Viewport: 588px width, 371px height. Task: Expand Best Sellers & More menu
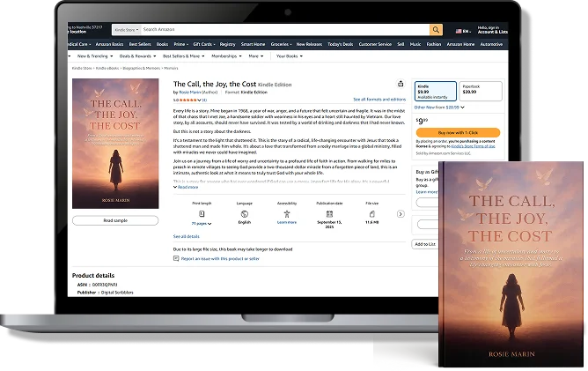183,56
